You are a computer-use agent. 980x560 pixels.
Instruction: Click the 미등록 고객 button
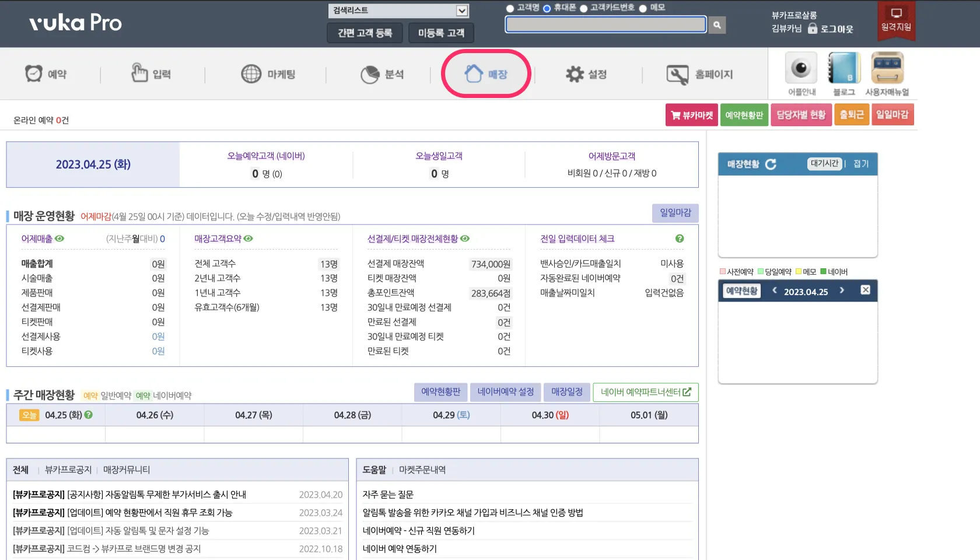click(441, 33)
